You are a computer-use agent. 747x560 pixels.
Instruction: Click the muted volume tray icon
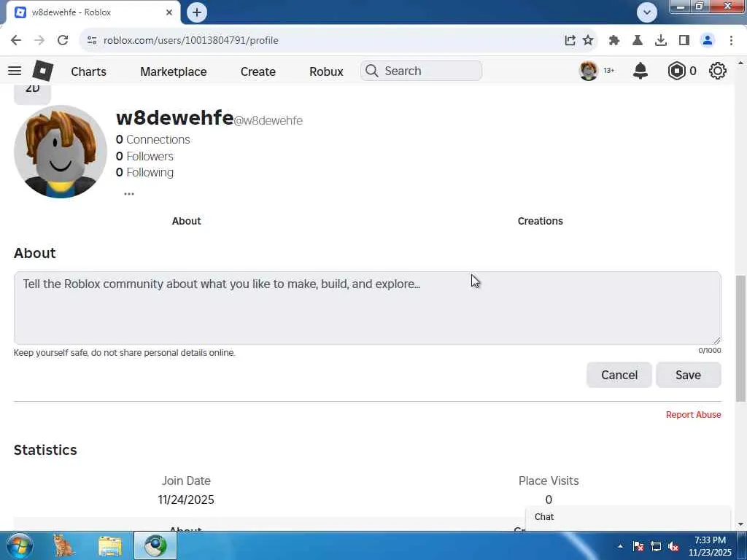pyautogui.click(x=673, y=547)
